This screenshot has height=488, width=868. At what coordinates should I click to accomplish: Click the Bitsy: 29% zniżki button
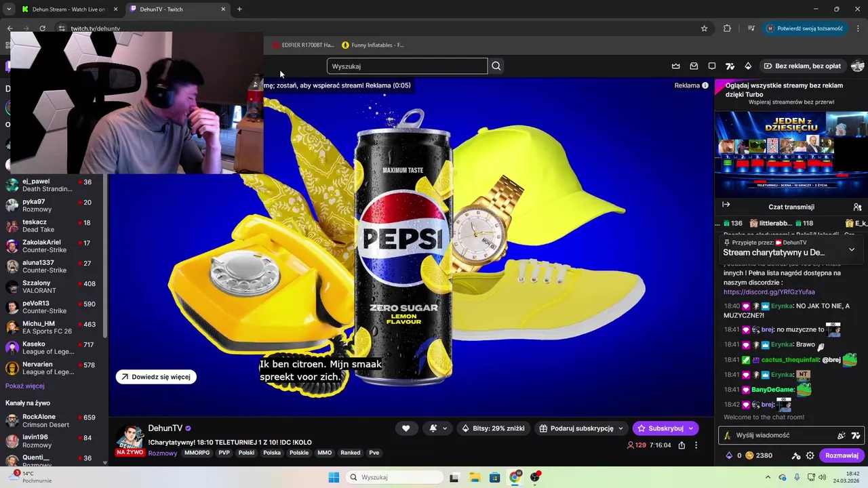point(493,428)
